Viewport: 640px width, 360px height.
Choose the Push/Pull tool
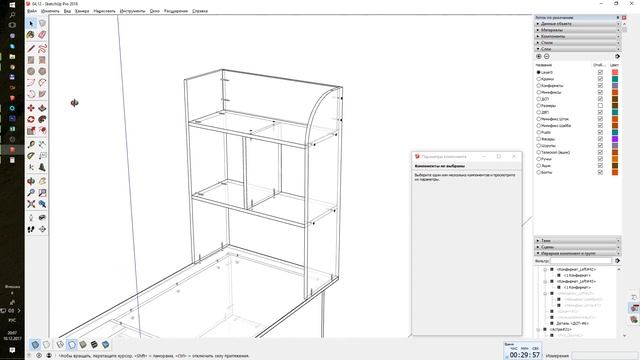click(x=42, y=108)
